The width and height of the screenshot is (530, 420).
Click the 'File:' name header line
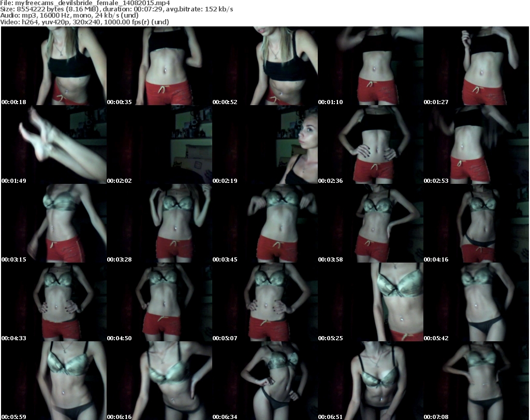coord(85,3)
